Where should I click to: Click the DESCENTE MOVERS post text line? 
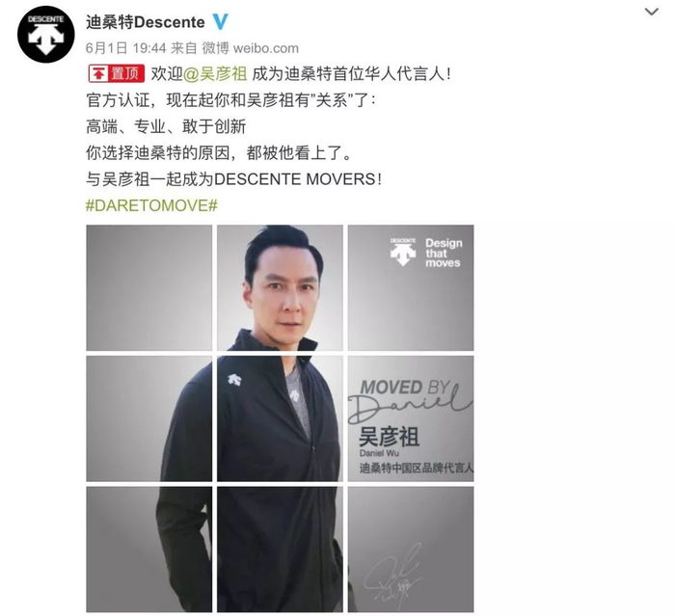(233, 179)
